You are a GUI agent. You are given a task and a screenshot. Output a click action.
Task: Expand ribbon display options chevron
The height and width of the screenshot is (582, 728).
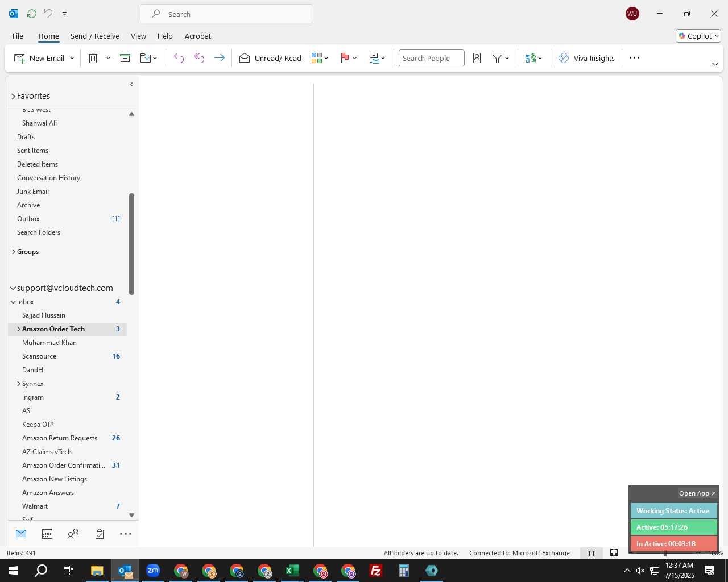point(715,64)
